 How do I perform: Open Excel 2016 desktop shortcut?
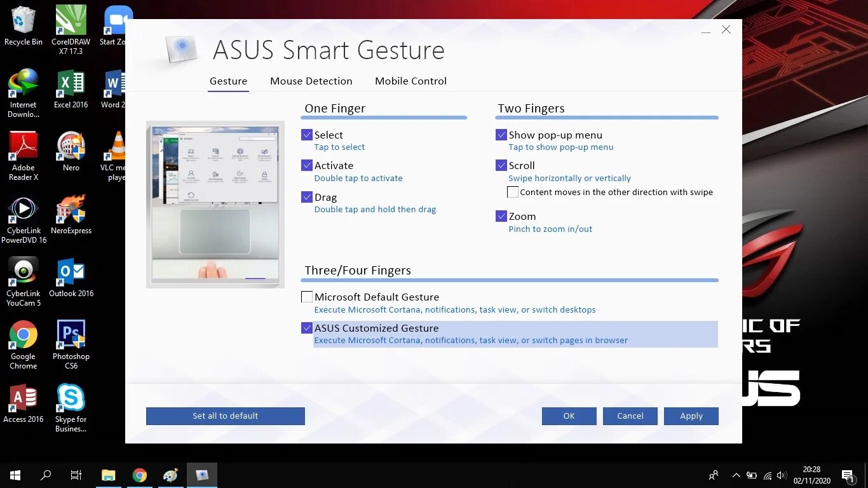71,89
